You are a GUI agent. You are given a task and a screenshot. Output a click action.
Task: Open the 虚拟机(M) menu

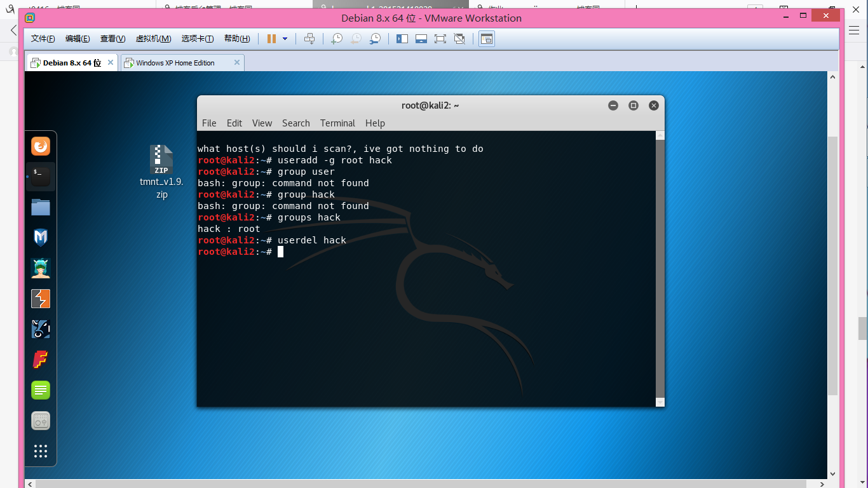(x=153, y=39)
